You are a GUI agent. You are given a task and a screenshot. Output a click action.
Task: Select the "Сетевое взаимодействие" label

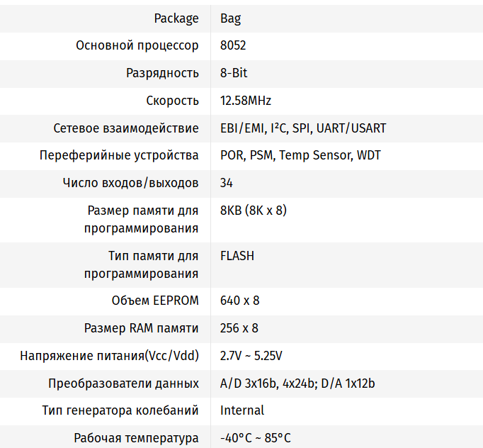pyautogui.click(x=126, y=128)
